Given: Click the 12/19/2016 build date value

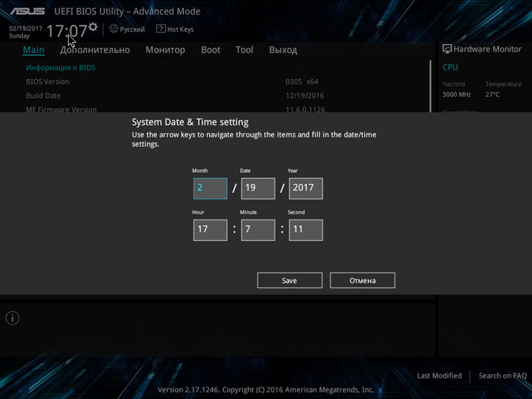Looking at the screenshot, I should tap(304, 95).
